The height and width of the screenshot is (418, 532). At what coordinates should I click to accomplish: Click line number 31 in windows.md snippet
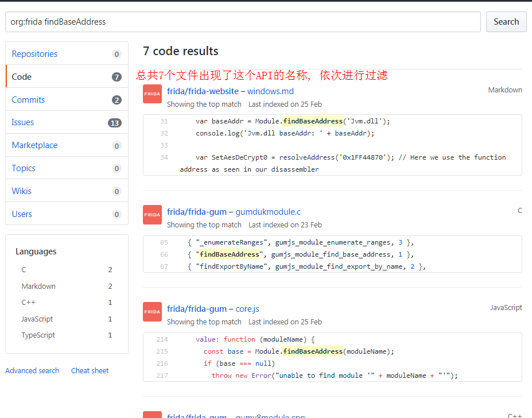click(164, 121)
